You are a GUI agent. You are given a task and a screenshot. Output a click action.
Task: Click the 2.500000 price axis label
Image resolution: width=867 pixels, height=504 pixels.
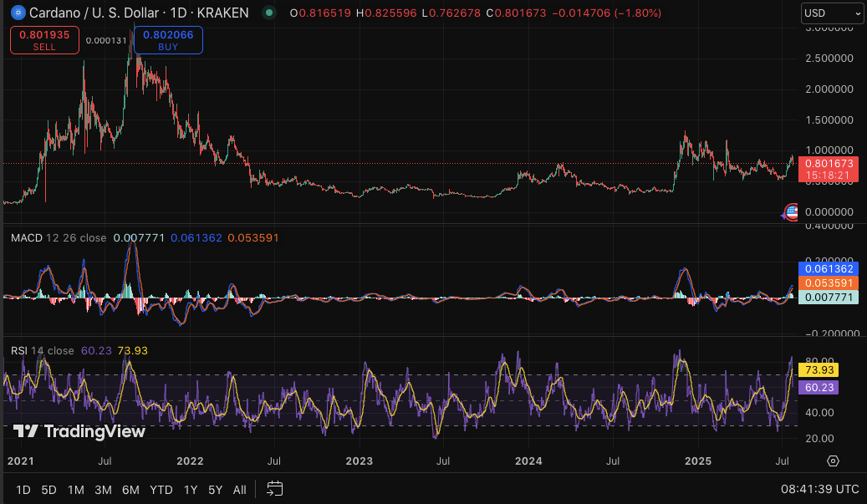point(829,58)
